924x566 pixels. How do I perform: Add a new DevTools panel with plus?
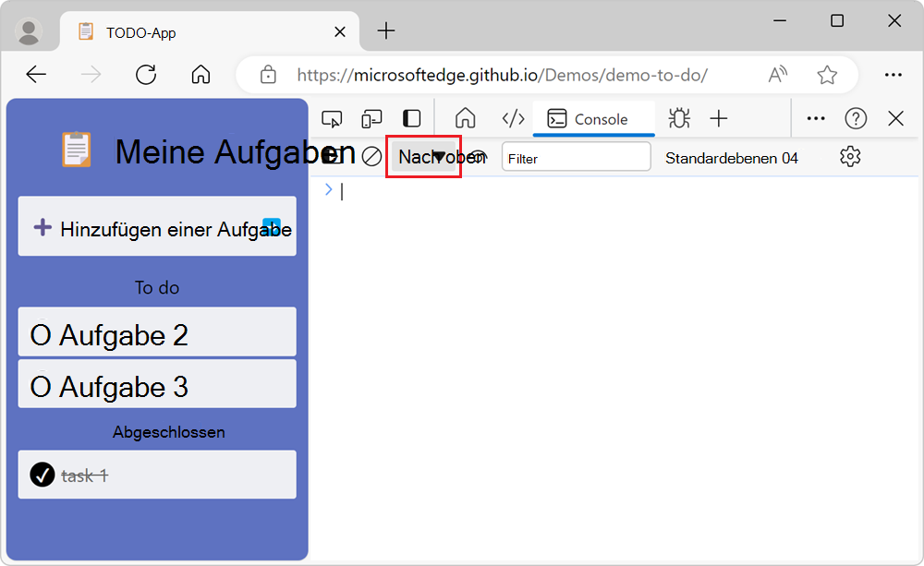pos(720,118)
